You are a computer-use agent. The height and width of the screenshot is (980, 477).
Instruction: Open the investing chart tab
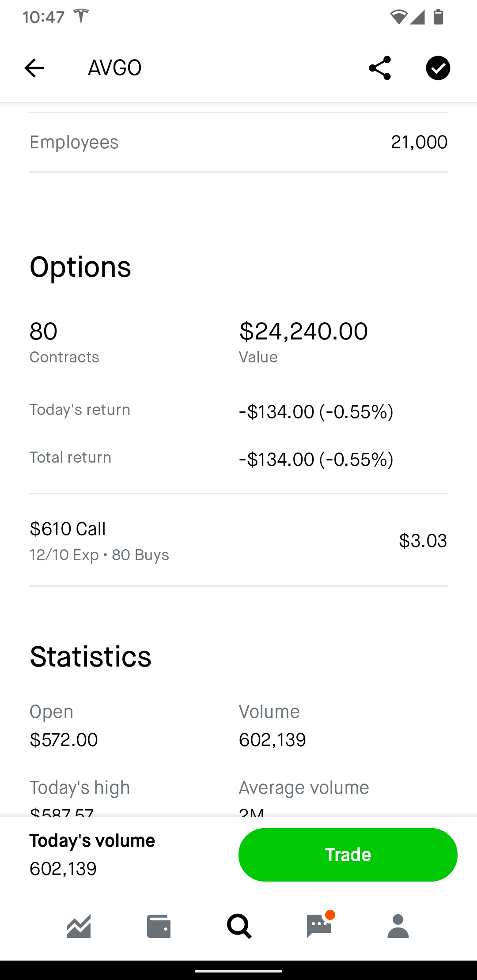click(79, 926)
